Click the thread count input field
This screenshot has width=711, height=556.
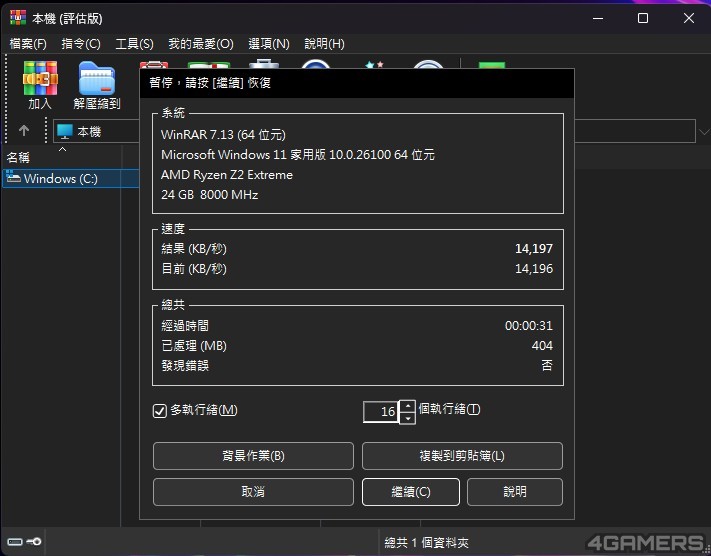tap(380, 411)
